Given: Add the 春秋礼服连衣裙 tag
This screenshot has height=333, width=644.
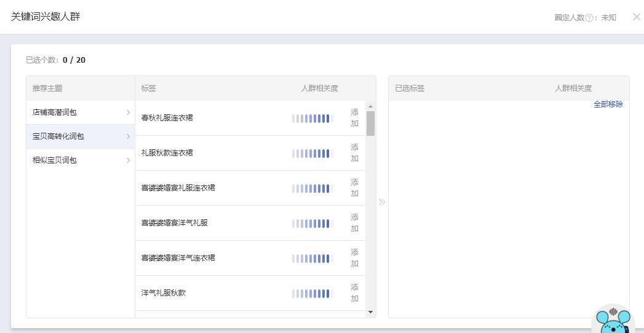Looking at the screenshot, I should pyautogui.click(x=354, y=118).
